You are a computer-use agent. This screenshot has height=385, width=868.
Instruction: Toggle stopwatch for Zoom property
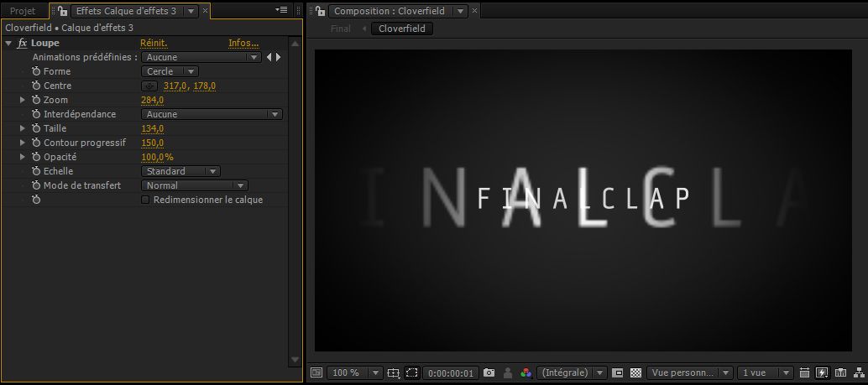tap(37, 100)
